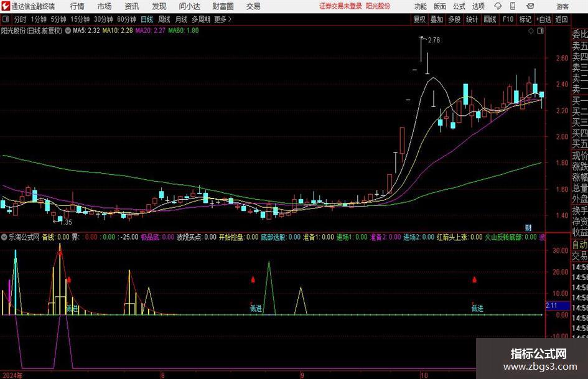Switch to 周线 weekly tab
This screenshot has height=379, width=588.
(164, 19)
